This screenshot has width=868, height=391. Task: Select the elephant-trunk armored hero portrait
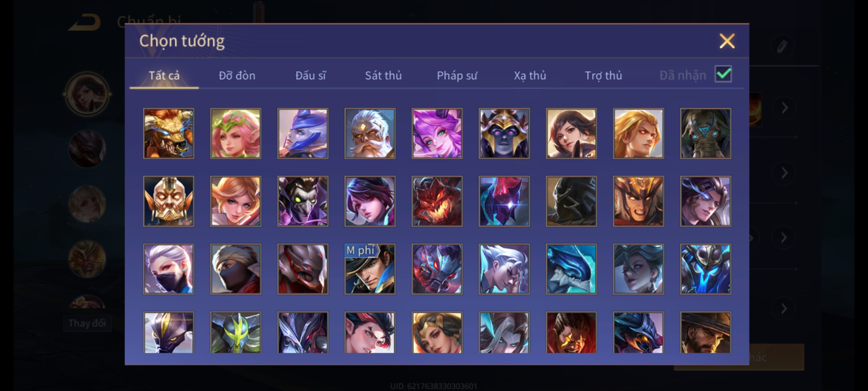coord(705,134)
